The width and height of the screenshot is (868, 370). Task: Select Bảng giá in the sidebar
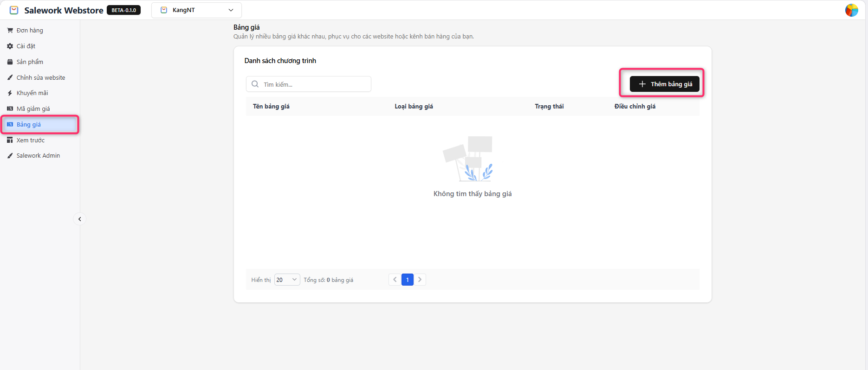point(29,125)
